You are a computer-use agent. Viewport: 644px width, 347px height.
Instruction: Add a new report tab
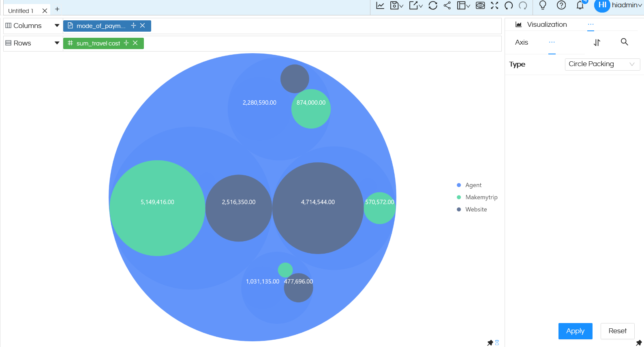57,9
